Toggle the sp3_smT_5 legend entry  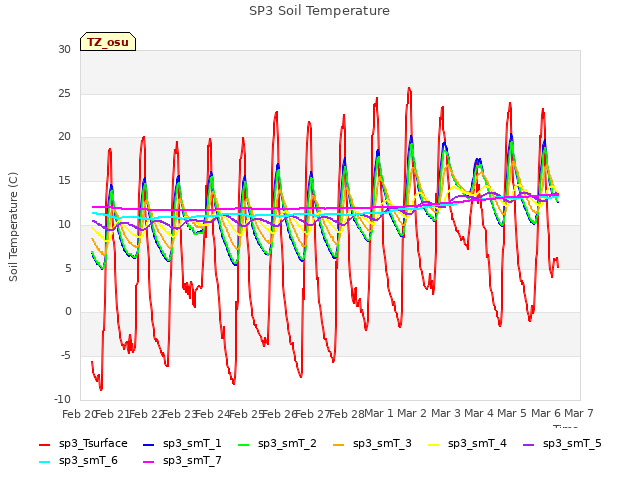tap(562, 444)
